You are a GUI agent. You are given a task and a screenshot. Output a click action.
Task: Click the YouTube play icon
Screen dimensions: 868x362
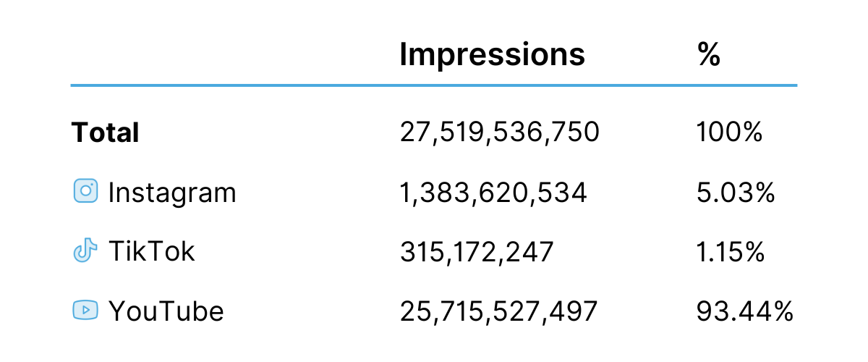(x=85, y=311)
